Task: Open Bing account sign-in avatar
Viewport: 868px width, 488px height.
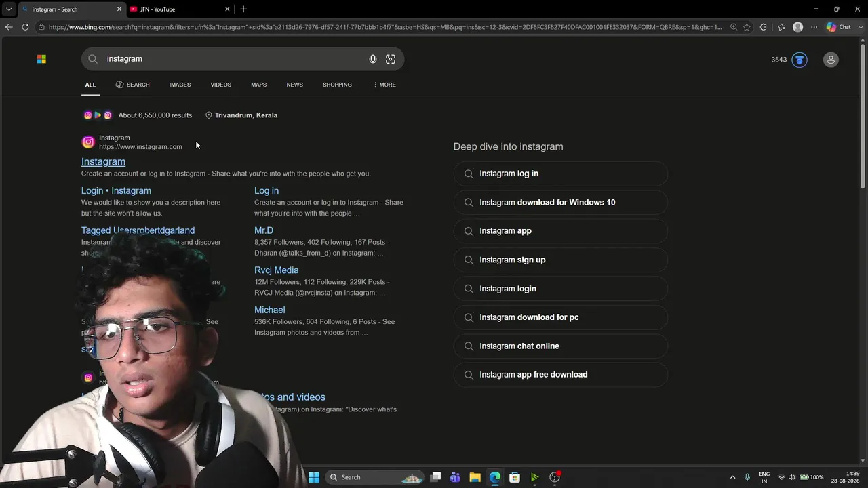Action: pyautogui.click(x=831, y=60)
